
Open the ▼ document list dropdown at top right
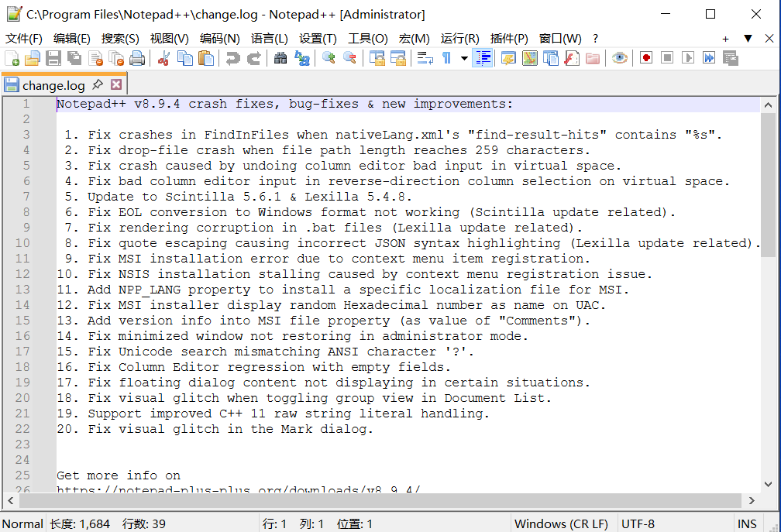pyautogui.click(x=748, y=38)
